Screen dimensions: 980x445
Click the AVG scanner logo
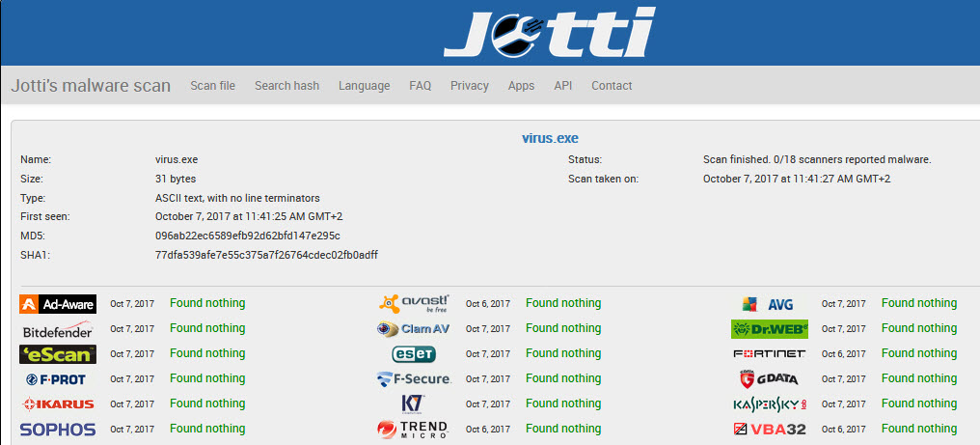click(x=768, y=304)
